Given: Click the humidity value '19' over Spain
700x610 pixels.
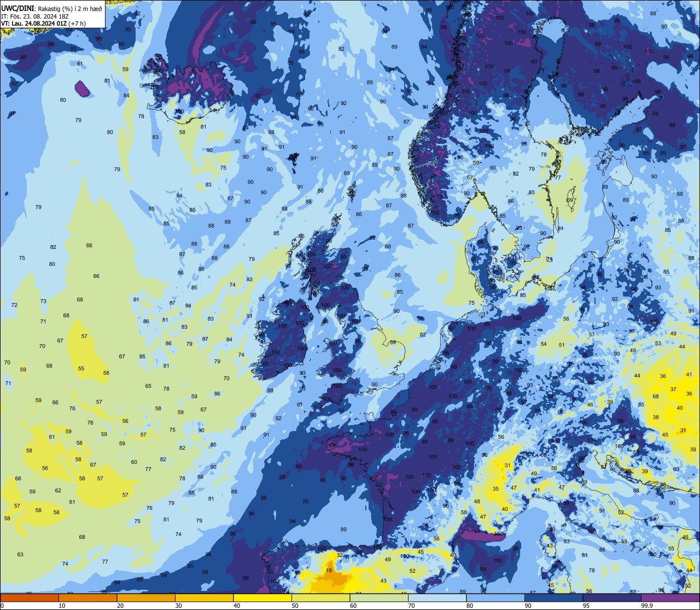Looking at the screenshot, I should (329, 571).
